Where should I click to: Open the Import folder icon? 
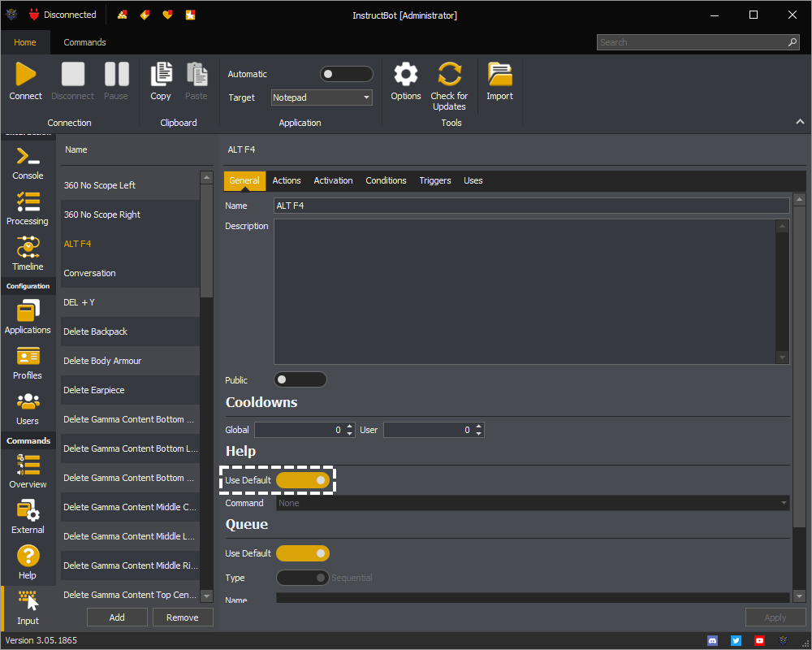tap(499, 74)
